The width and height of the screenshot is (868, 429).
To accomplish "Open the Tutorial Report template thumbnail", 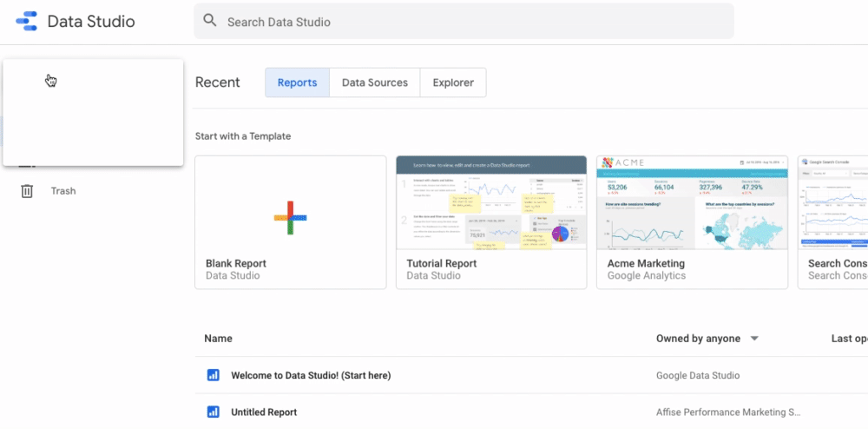I will click(491, 202).
